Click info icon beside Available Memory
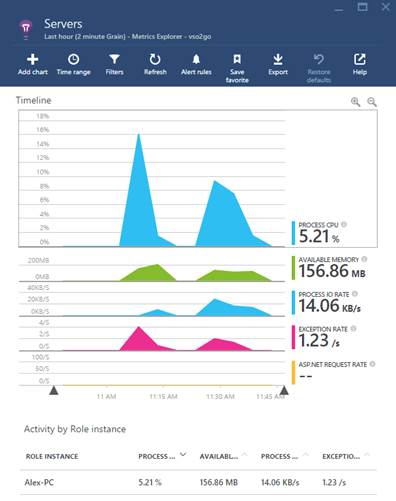 (x=364, y=259)
